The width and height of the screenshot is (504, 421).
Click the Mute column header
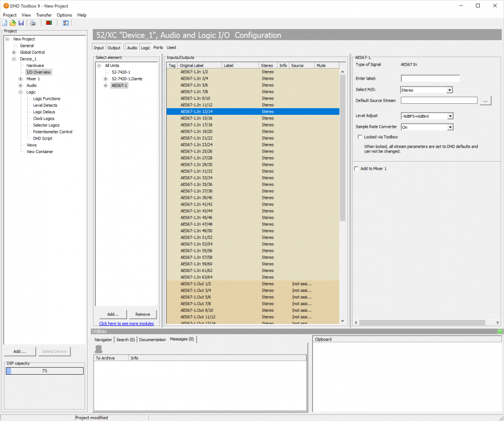coord(327,65)
